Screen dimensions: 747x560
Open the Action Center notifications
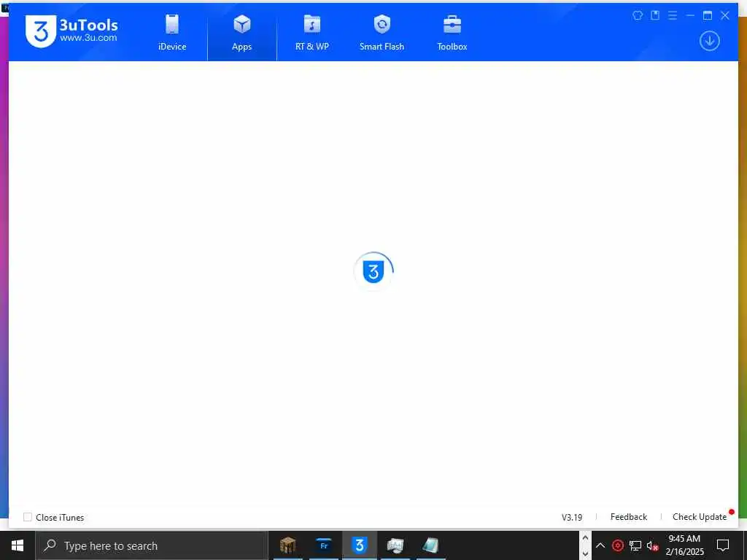coord(723,545)
